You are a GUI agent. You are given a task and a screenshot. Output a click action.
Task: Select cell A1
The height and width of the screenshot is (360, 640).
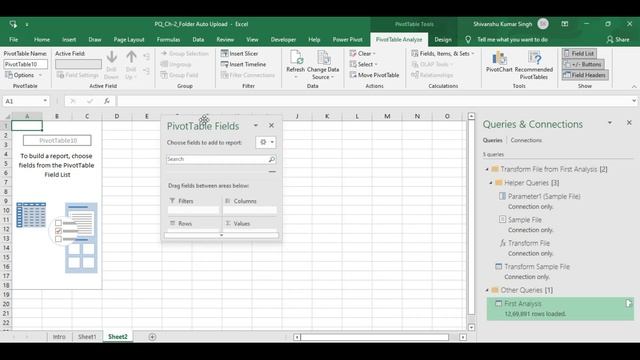click(27, 126)
